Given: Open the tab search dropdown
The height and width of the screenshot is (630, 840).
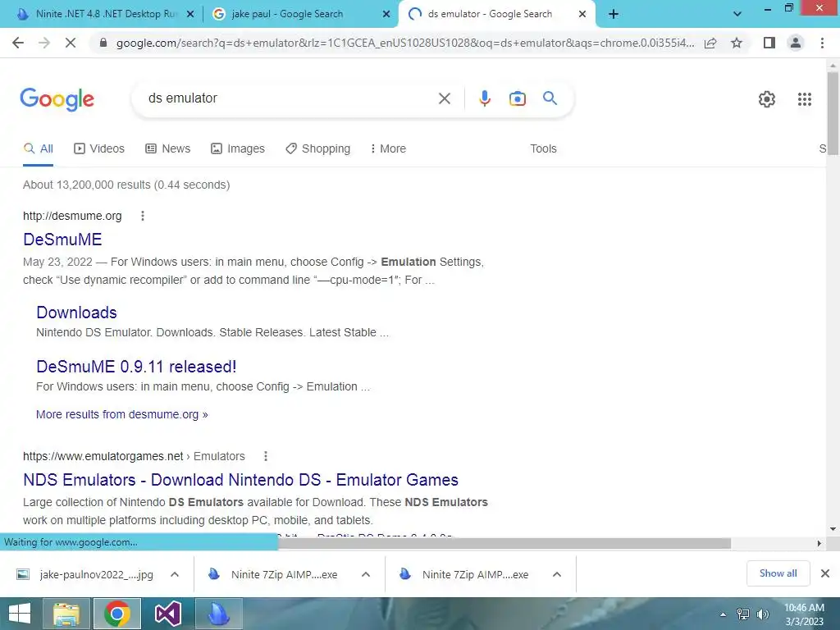Looking at the screenshot, I should click(737, 15).
